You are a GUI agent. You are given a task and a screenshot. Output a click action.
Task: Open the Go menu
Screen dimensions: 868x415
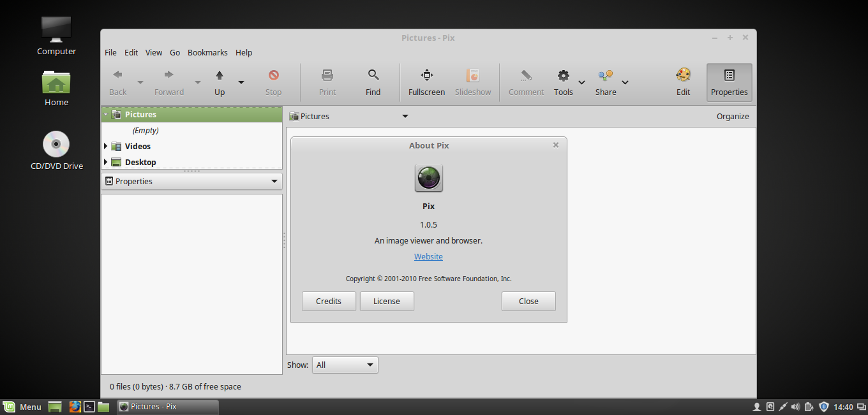coord(175,52)
